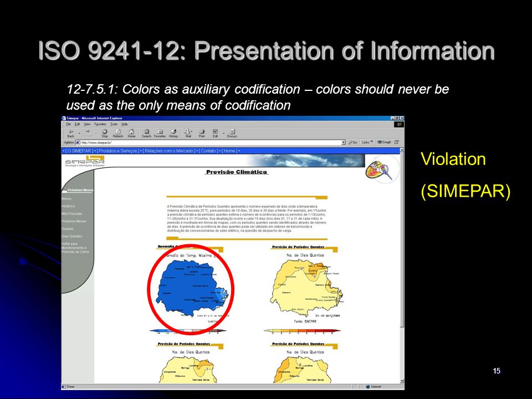Screen dimensions: 532x399
Task: Open the Favorites menu
Action: (x=100, y=124)
